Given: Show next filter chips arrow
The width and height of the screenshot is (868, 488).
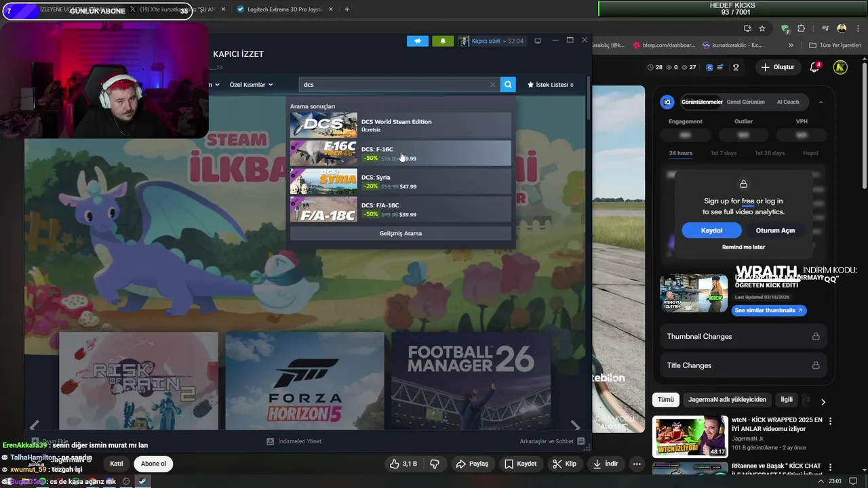Looking at the screenshot, I should click(x=823, y=402).
